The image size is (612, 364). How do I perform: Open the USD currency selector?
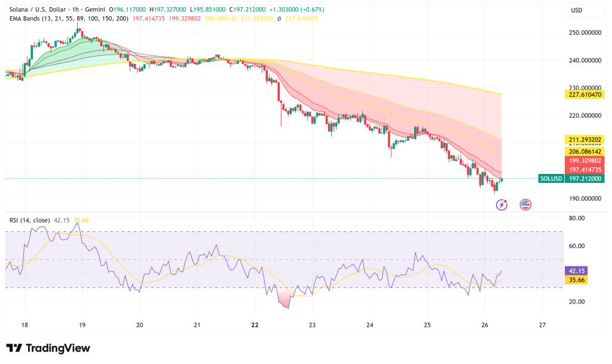coord(585,11)
